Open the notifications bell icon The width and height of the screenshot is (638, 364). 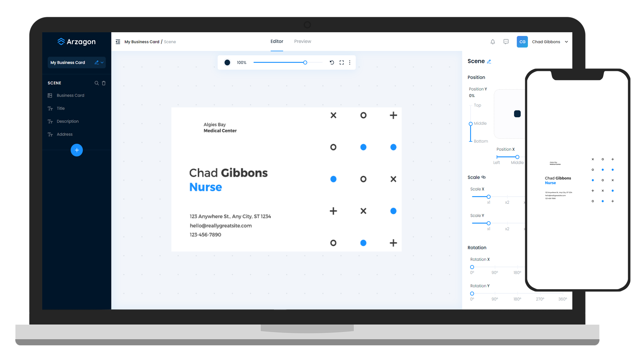pos(493,41)
